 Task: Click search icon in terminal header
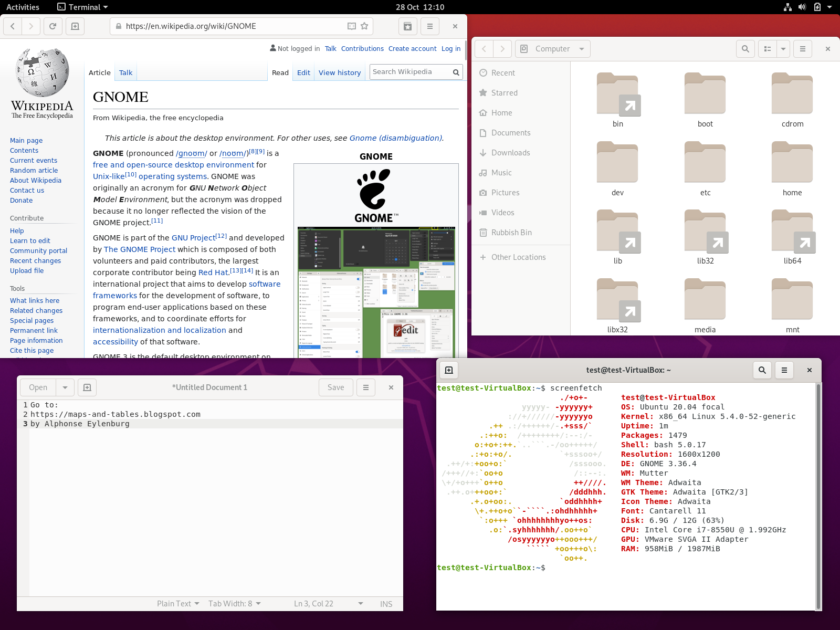(762, 370)
